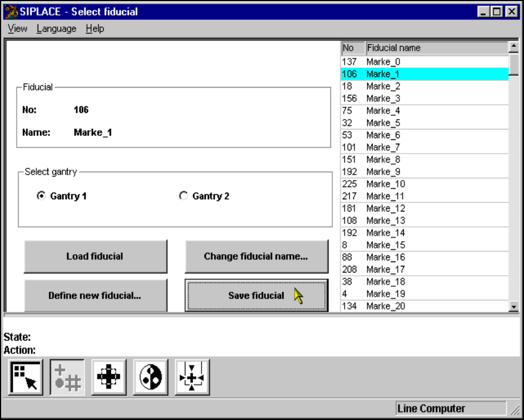Click the Define new fiducial... button

point(95,295)
